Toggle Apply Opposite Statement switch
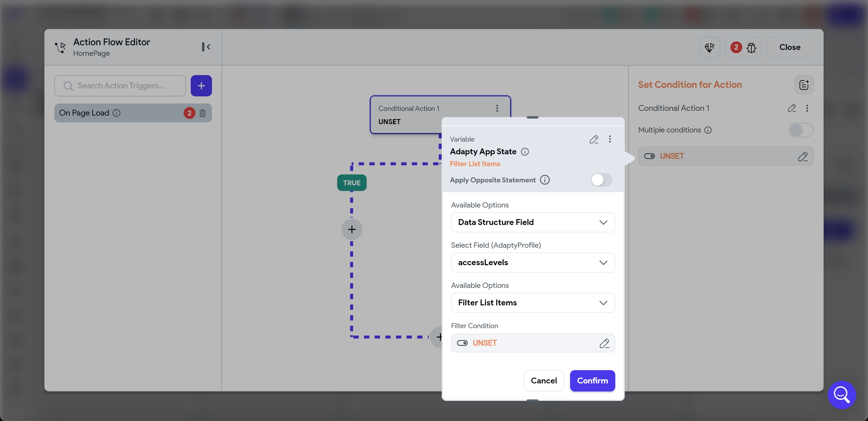The image size is (868, 421). tap(601, 180)
